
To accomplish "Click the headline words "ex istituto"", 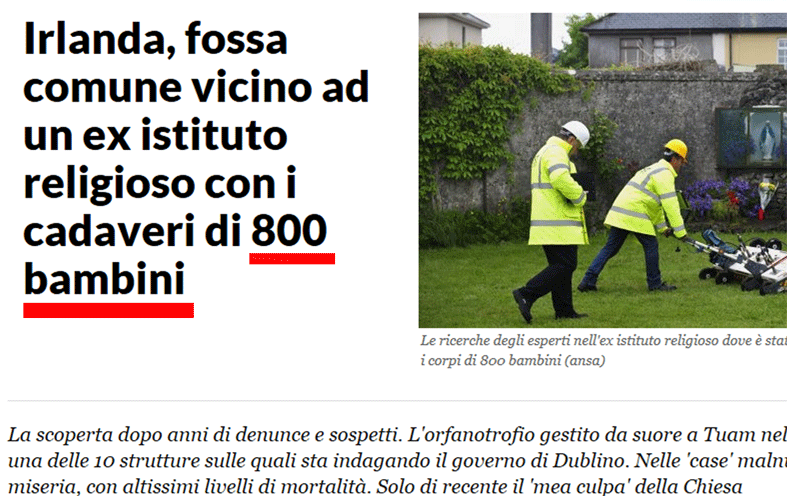I will 185,135.
